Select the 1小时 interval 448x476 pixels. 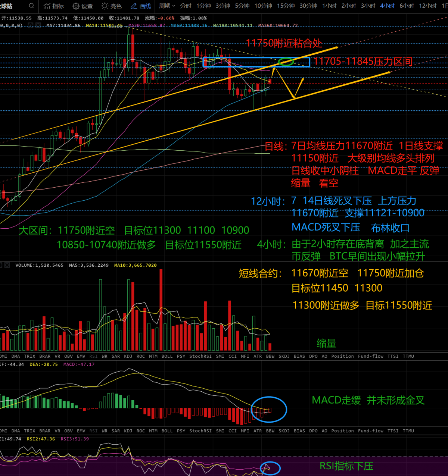[x=329, y=6]
